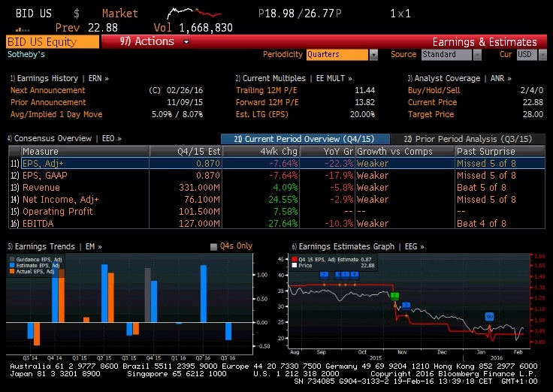The width and height of the screenshot is (553, 392).
Task: Switch to Current Period Overview (Q4/15) tab
Action: point(305,139)
